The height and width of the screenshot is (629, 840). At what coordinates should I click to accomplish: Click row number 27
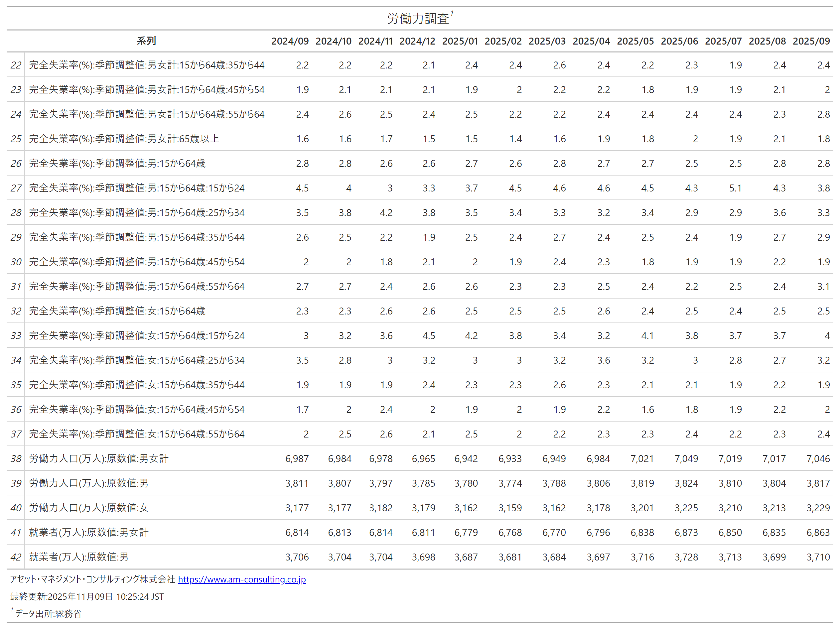tap(16, 188)
